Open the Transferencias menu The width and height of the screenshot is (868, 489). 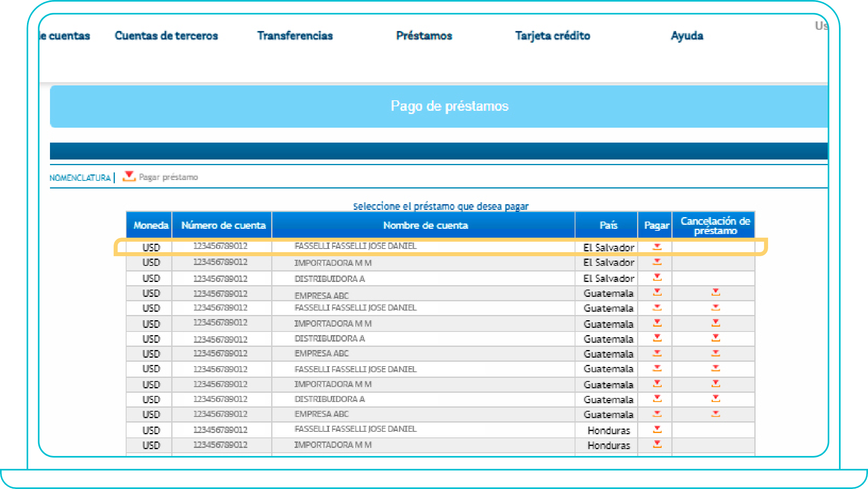(295, 35)
